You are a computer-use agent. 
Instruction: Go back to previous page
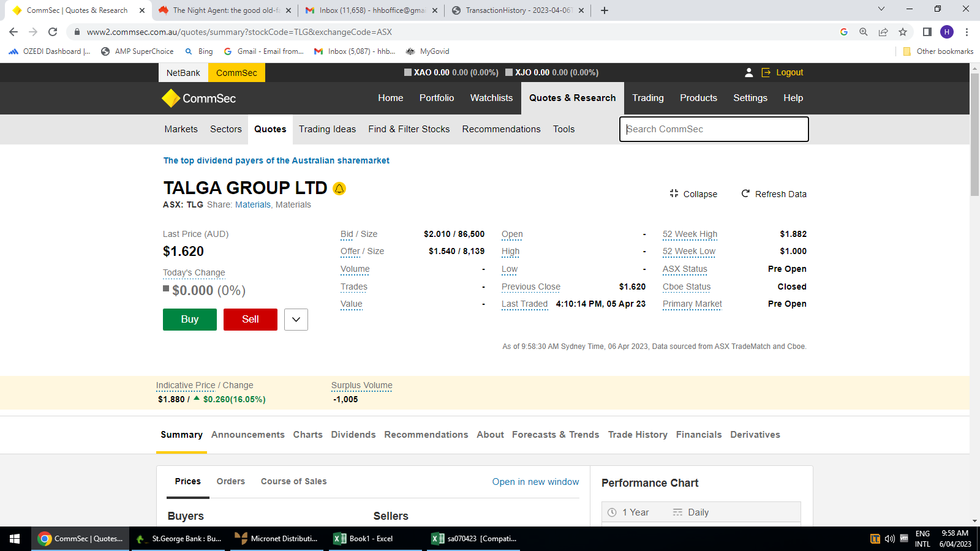pos(13,32)
